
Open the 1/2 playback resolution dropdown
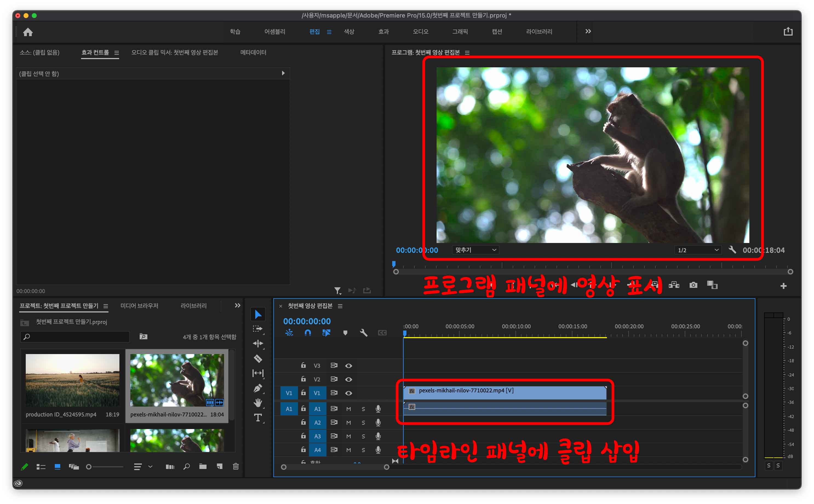click(x=698, y=250)
